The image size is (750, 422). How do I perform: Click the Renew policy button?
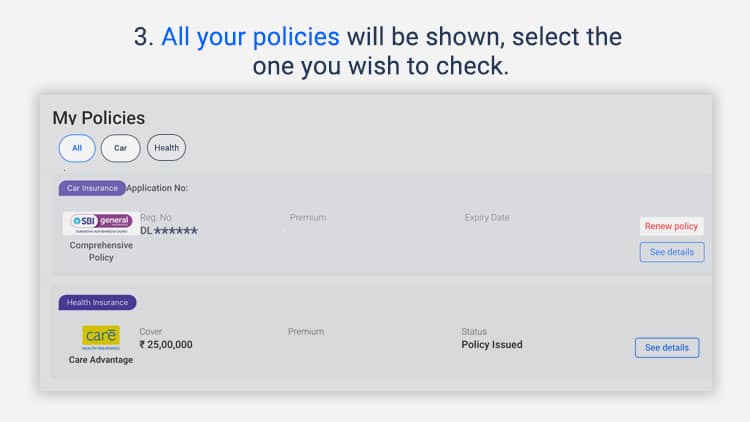point(671,226)
